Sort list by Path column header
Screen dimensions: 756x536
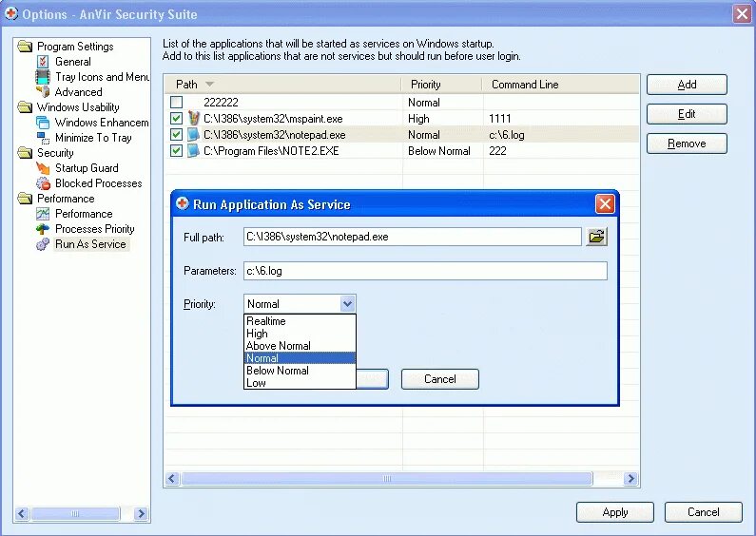point(282,85)
